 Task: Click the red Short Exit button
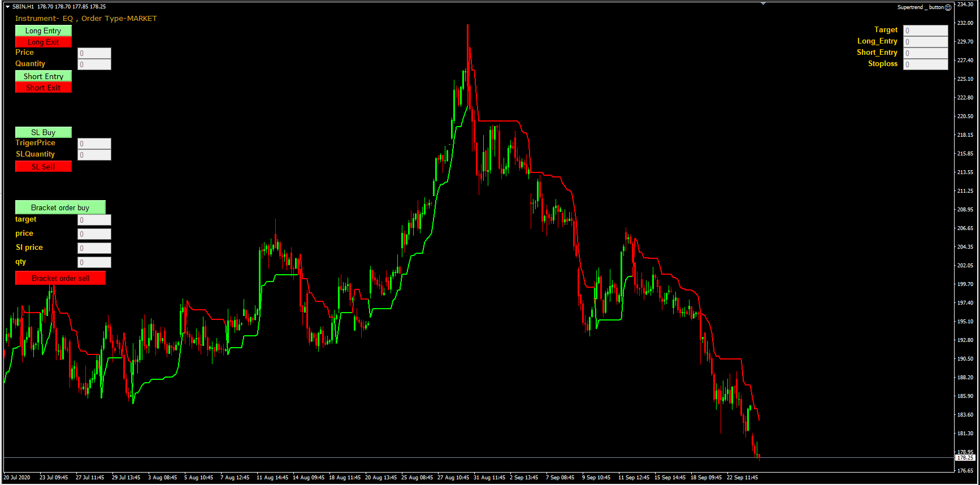tap(44, 87)
